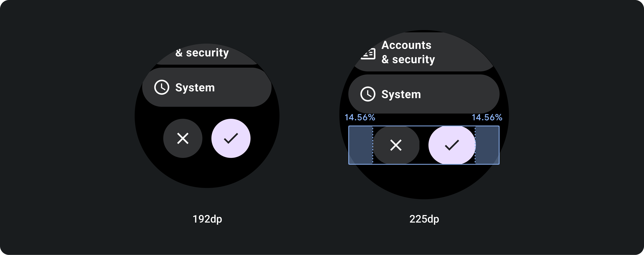Screen dimensions: 644x255
Task: Click the left blue shaded margin area
Action: (x=360, y=145)
